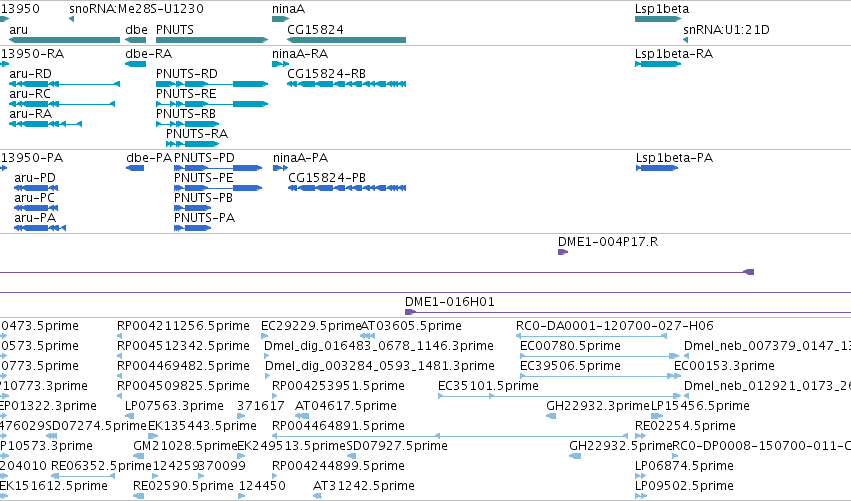Click the EK135443.5prime EST label
Image resolution: width=851 pixels, height=501 pixels.
click(x=202, y=427)
